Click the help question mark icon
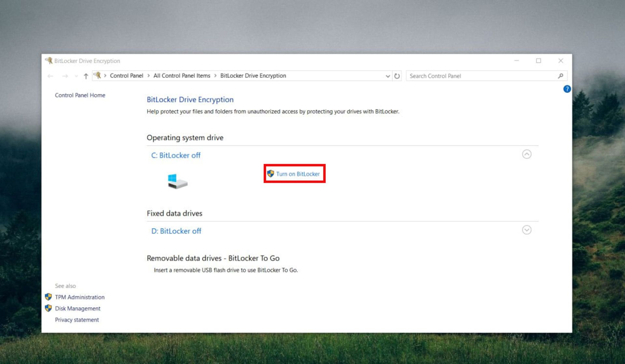 point(566,89)
